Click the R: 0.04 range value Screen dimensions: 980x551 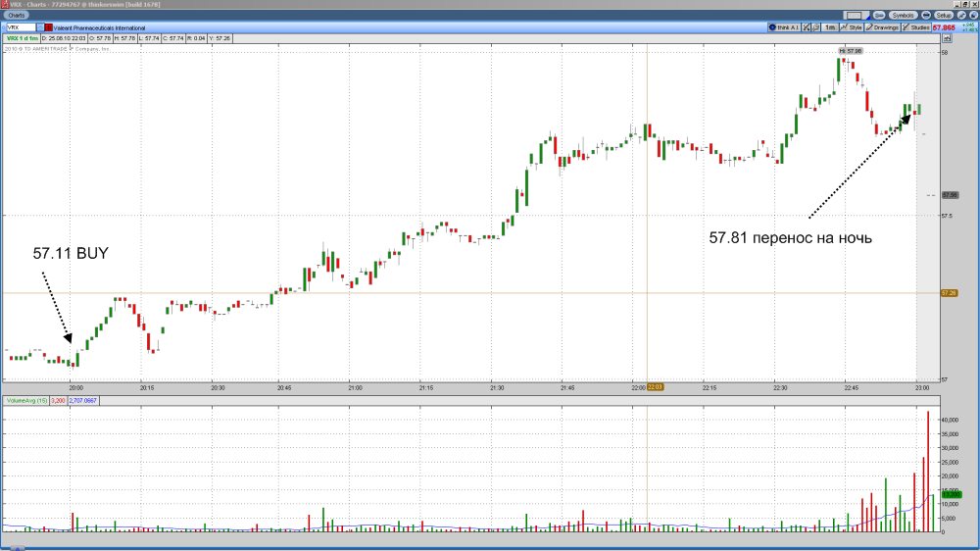pyautogui.click(x=196, y=38)
